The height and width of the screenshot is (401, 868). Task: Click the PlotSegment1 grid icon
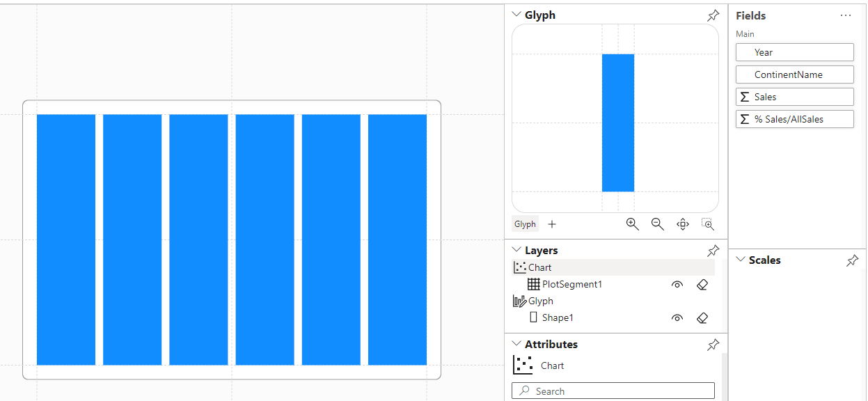coord(534,284)
